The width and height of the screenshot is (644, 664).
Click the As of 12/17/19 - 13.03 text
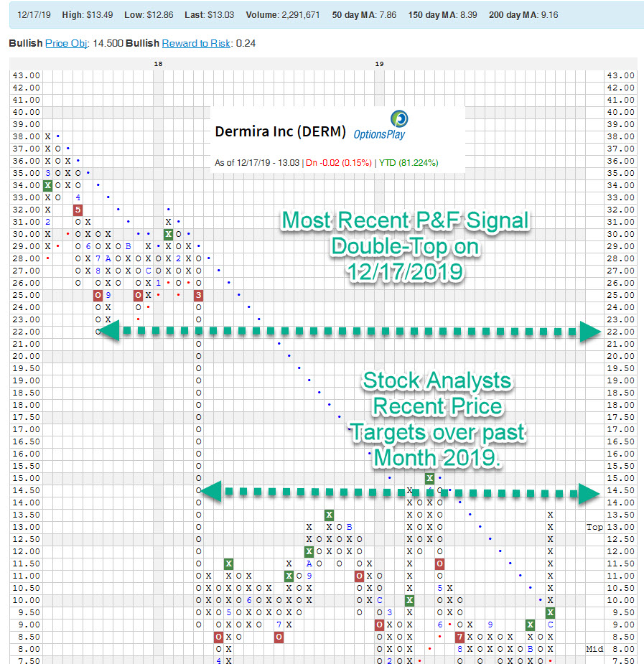257,163
